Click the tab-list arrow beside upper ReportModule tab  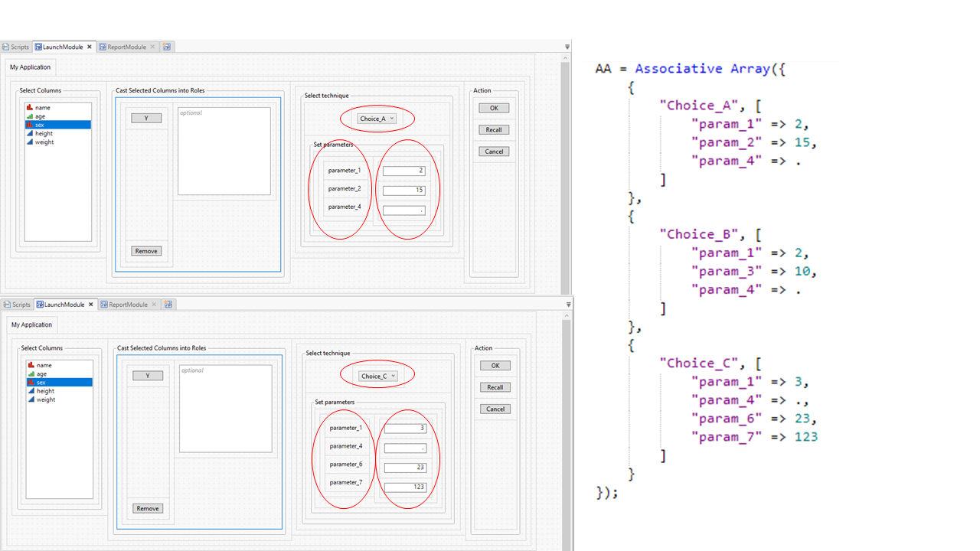[567, 47]
